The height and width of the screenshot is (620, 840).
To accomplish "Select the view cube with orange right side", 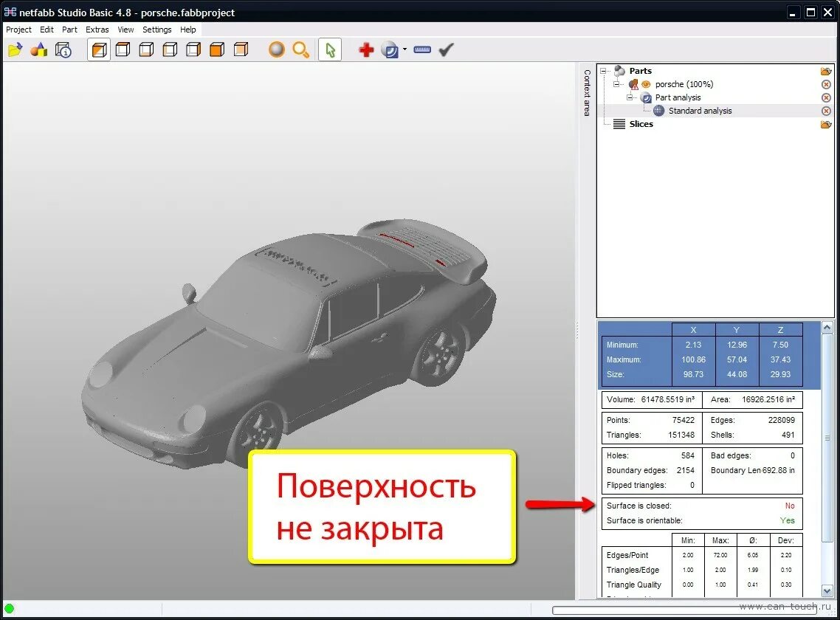I will tap(193, 50).
